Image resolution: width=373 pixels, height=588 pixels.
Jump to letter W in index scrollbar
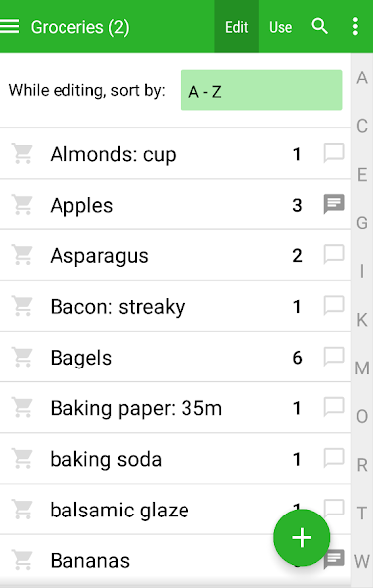362,561
